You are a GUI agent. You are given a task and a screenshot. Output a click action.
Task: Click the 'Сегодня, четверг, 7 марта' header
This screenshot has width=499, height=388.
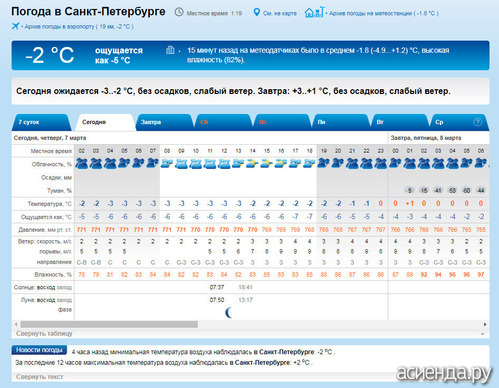coord(50,138)
